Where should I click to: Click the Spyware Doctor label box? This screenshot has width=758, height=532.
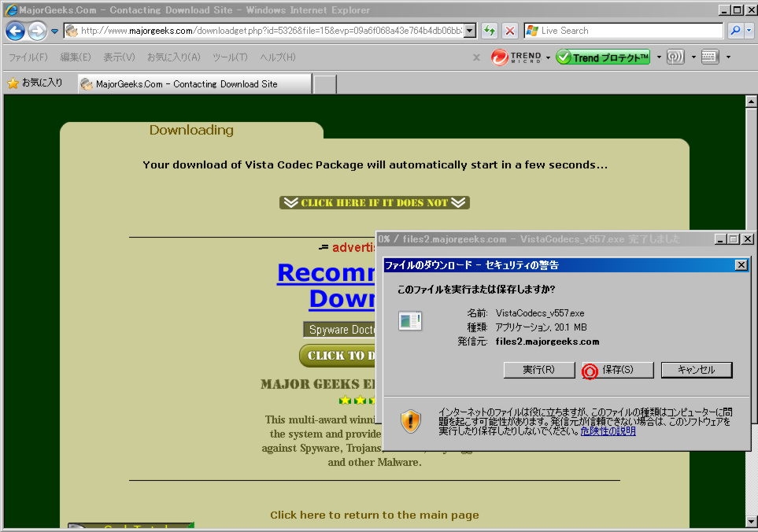(x=340, y=330)
